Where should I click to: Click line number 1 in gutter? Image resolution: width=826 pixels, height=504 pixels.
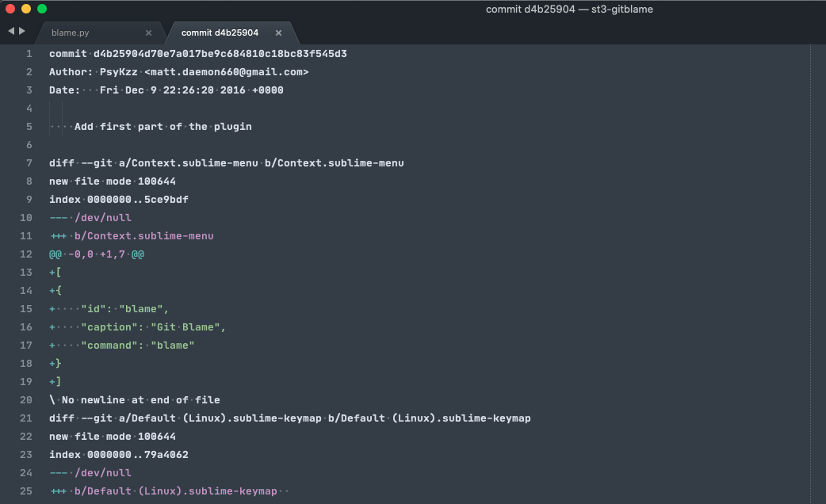[29, 54]
